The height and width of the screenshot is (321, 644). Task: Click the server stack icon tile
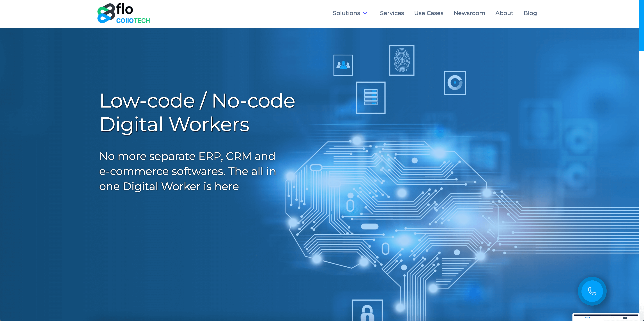pyautogui.click(x=371, y=98)
